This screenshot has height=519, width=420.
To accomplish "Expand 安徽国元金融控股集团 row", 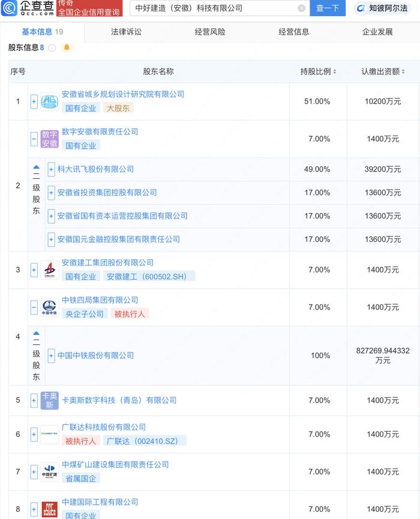I will pyautogui.click(x=51, y=239).
